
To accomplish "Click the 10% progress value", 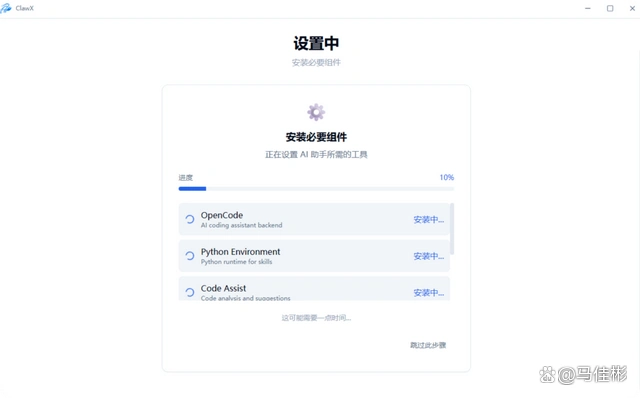I will coord(447,178).
